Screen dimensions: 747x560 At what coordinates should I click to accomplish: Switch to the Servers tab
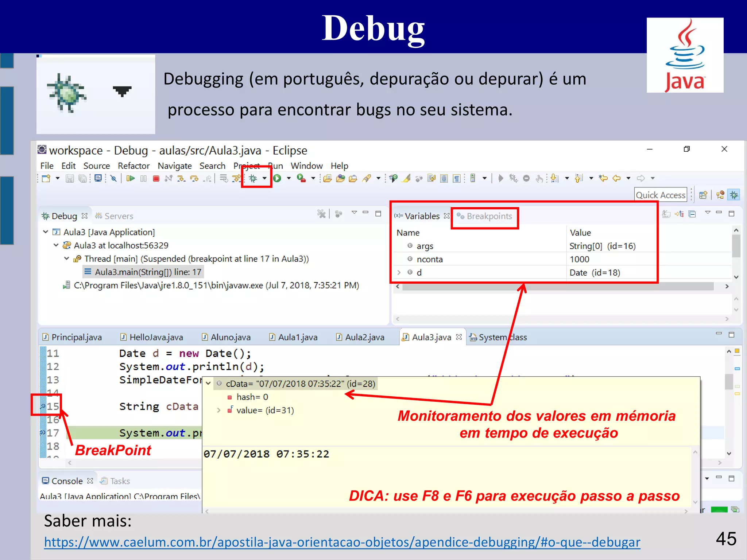tap(114, 216)
